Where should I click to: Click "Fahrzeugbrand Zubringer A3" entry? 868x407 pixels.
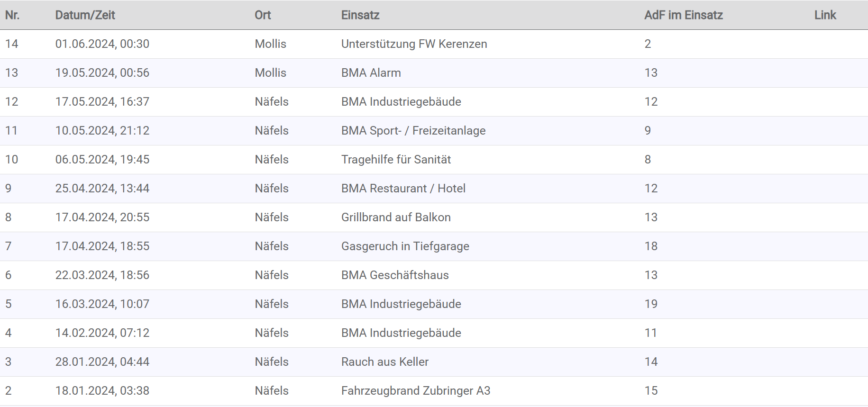coord(415,391)
